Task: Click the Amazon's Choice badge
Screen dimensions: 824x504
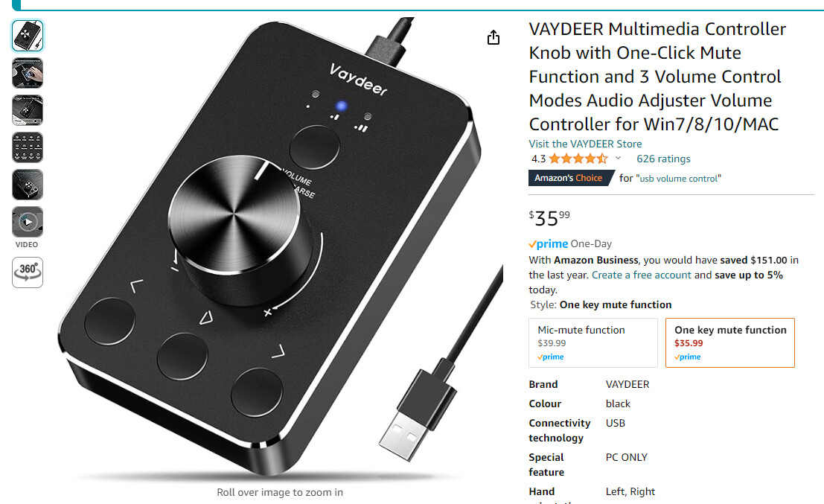Action: [x=571, y=178]
